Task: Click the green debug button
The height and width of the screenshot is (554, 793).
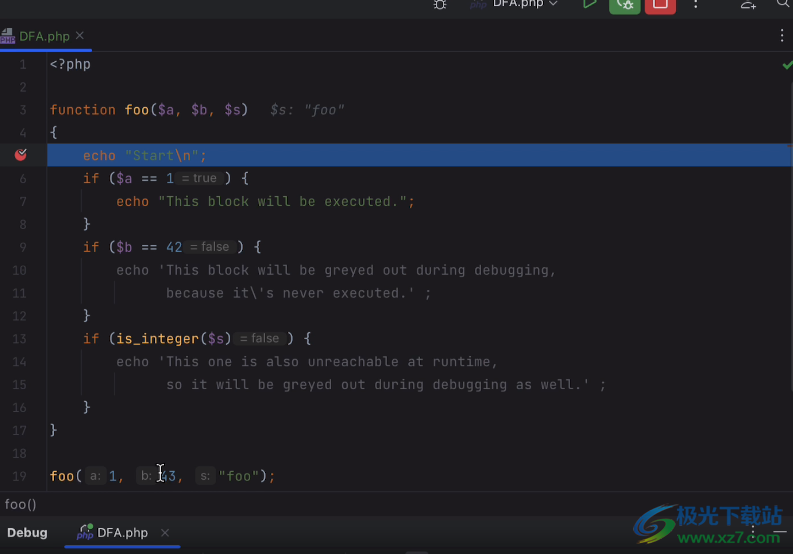Action: 625,5
